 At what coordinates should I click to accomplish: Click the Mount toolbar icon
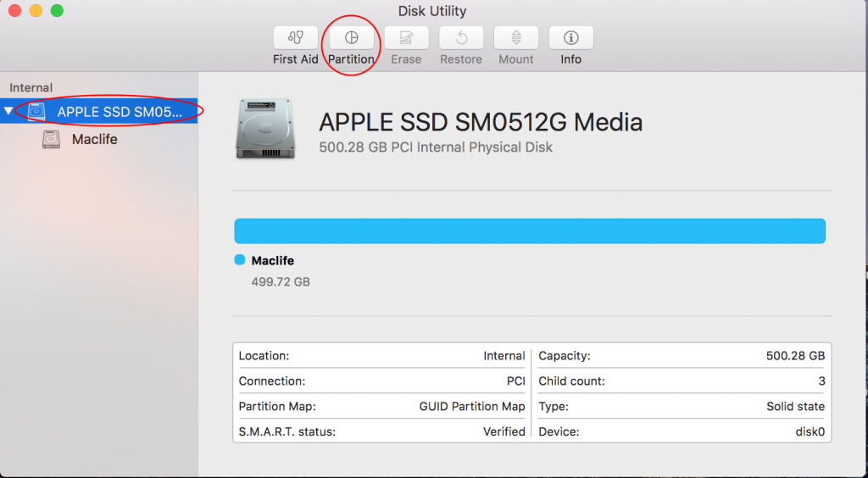[x=516, y=37]
